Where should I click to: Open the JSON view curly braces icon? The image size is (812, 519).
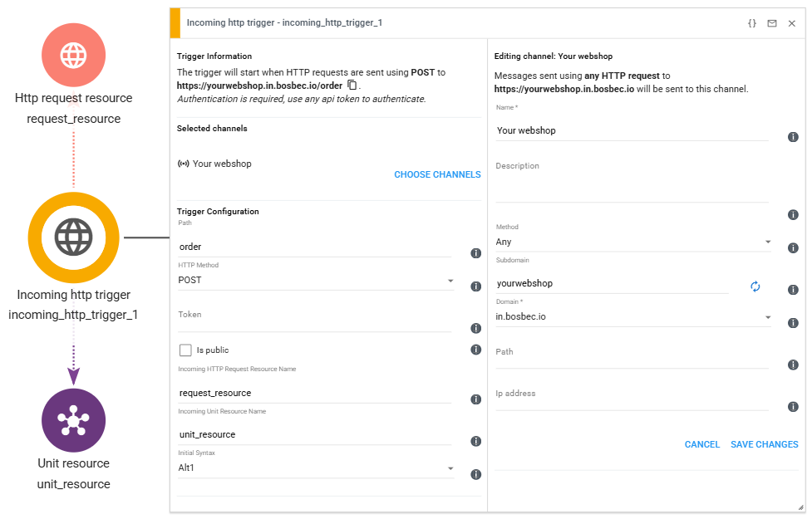tap(752, 23)
